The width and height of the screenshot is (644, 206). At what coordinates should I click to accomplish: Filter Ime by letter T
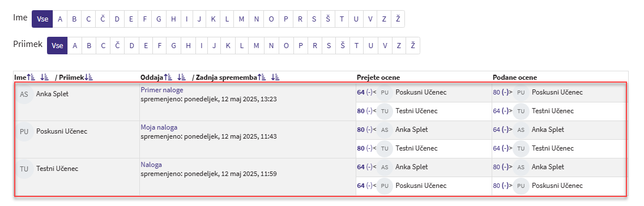342,19
